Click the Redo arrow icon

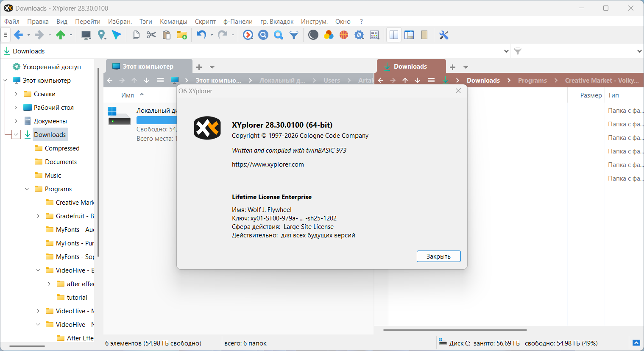pos(223,35)
